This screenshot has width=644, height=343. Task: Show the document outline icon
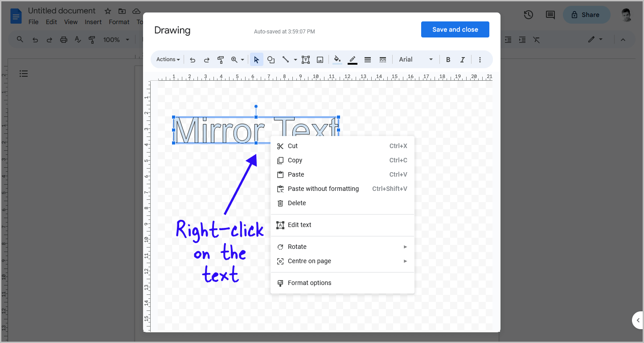click(24, 74)
